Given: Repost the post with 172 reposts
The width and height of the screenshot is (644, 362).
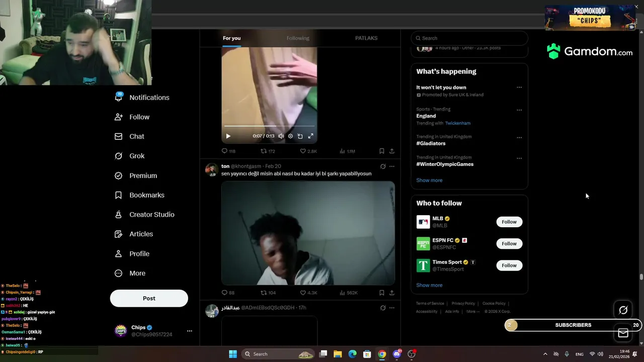Looking at the screenshot, I should 268,151.
